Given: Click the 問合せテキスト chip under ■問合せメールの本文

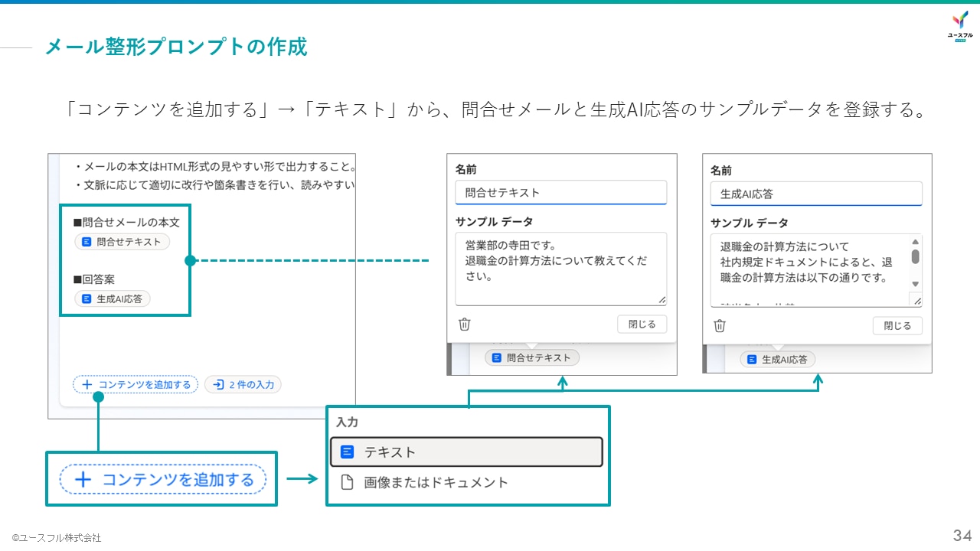Looking at the screenshot, I should click(121, 242).
